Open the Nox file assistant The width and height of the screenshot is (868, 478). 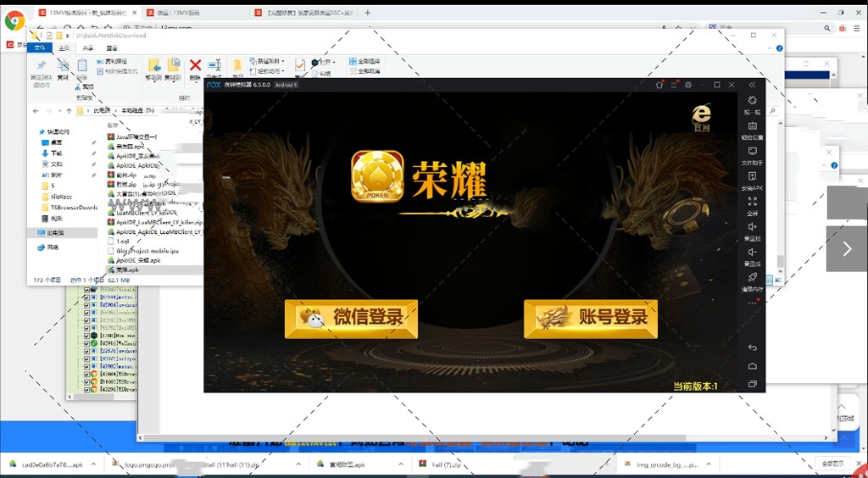752,151
